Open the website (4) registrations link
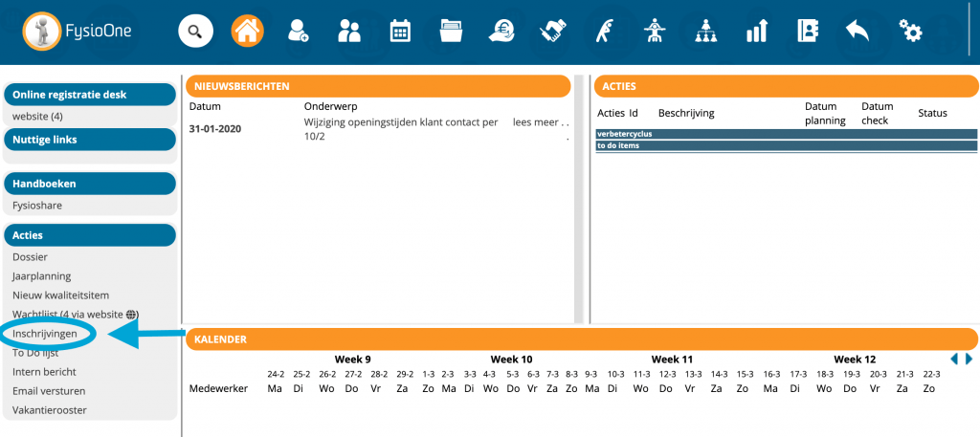The width and height of the screenshot is (980, 437). [38, 117]
